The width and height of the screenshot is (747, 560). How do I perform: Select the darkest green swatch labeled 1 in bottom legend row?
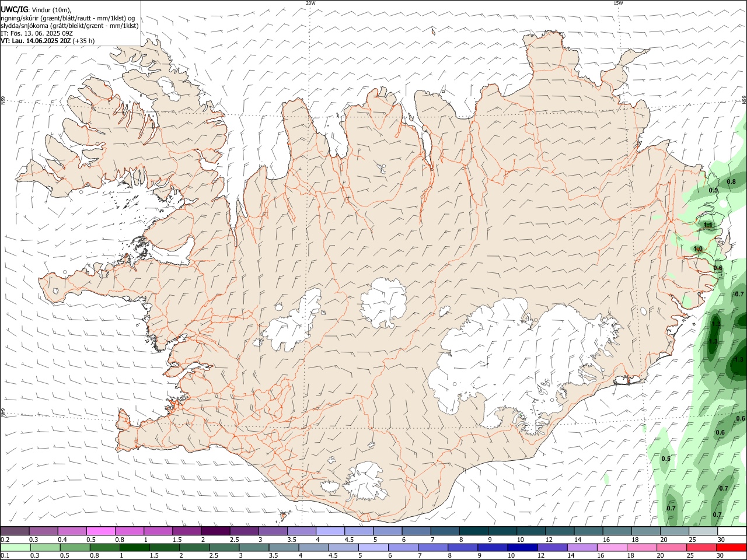pyautogui.click(x=134, y=548)
